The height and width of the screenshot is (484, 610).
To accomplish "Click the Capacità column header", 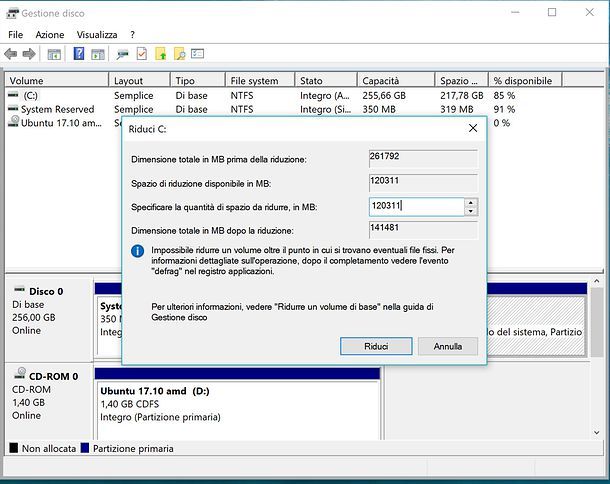I will point(395,80).
